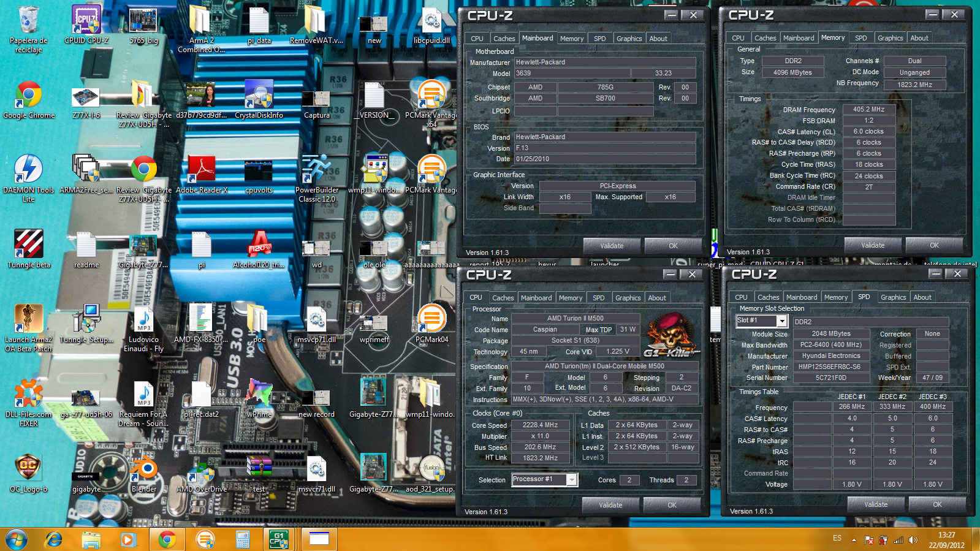
Task: Switch to Mainboard tab in CPU window
Action: pos(536,297)
